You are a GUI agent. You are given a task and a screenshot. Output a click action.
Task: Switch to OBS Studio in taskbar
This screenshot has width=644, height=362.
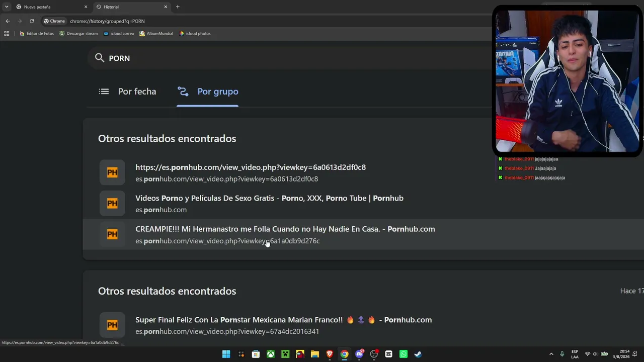374,354
